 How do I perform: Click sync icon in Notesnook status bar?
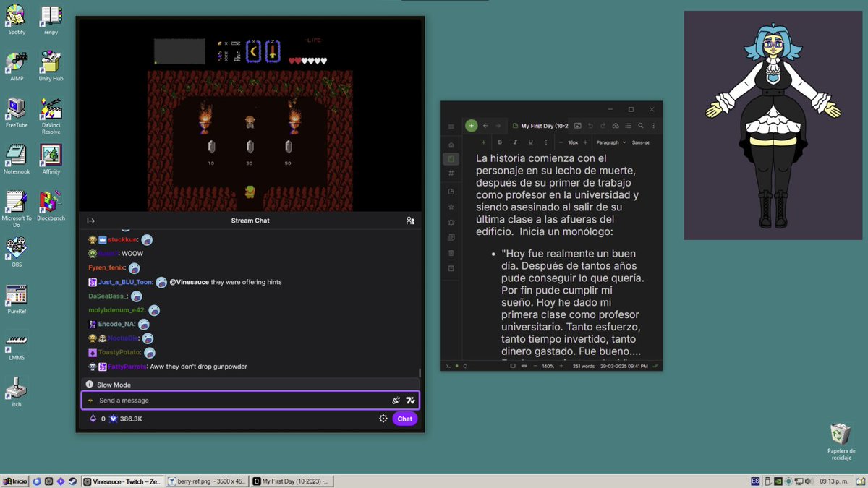465,366
